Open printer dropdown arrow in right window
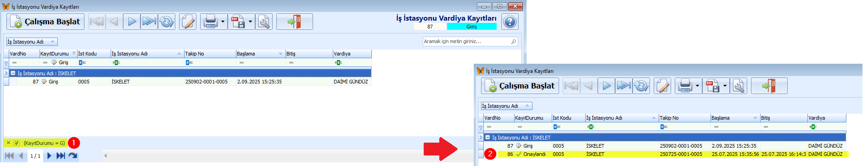Viewport: 868px width, 166px height. point(697,86)
